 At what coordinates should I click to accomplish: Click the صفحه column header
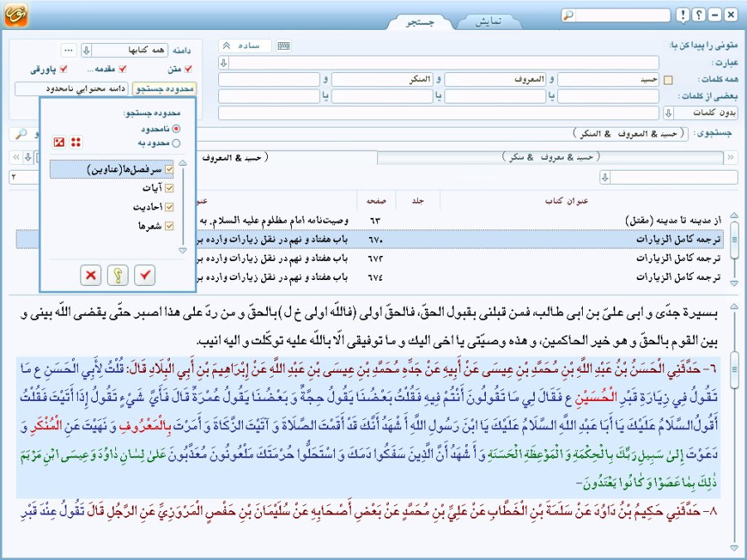pos(376,201)
